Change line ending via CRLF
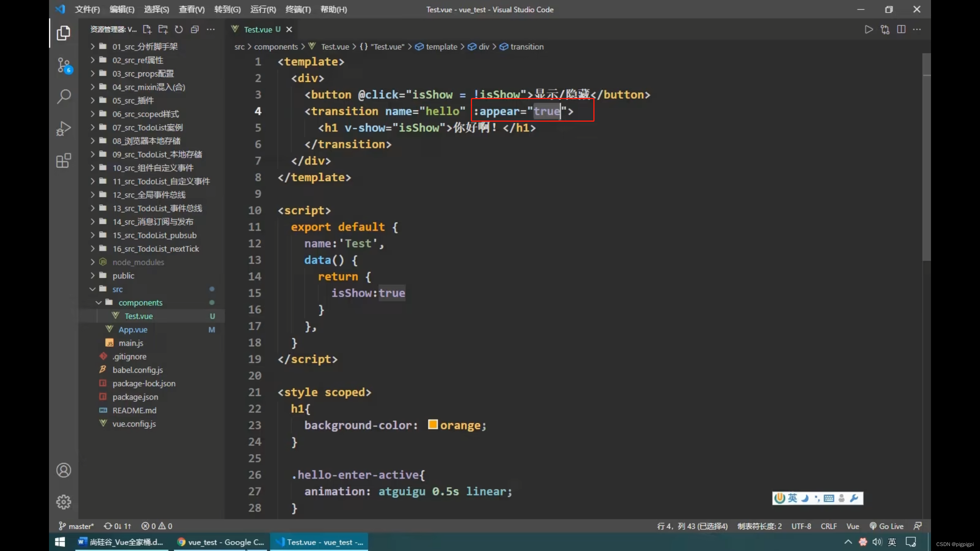Image resolution: width=980 pixels, height=551 pixels. pyautogui.click(x=828, y=526)
